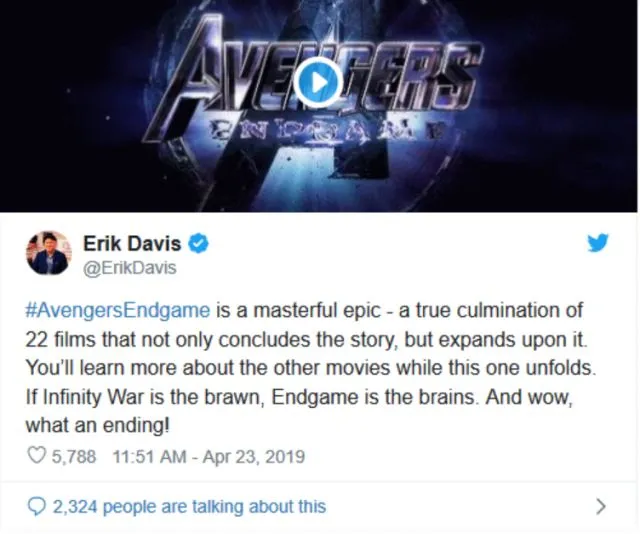Image resolution: width=640 pixels, height=534 pixels.
Task: Click the blue verified badge
Action: (198, 243)
